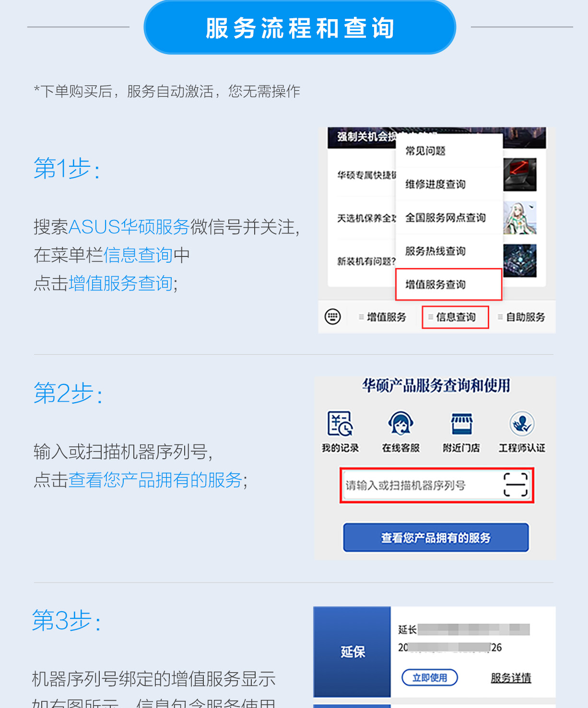Select 增值服务查询 in popup menu
Image resolution: width=588 pixels, height=708 pixels.
[448, 284]
